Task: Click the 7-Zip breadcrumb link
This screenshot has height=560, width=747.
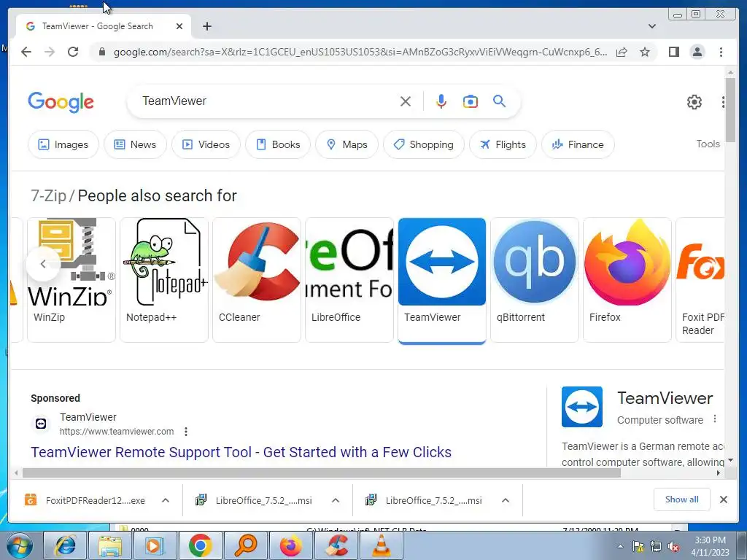Action: pos(49,195)
